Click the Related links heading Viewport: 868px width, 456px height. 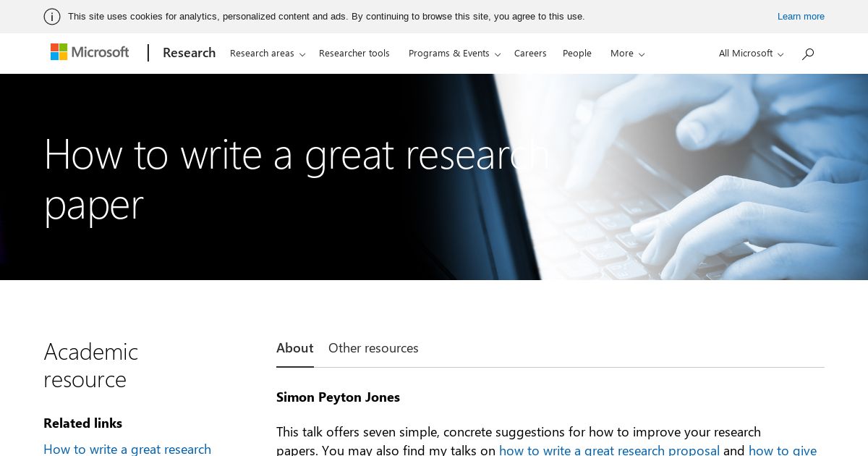tap(82, 423)
